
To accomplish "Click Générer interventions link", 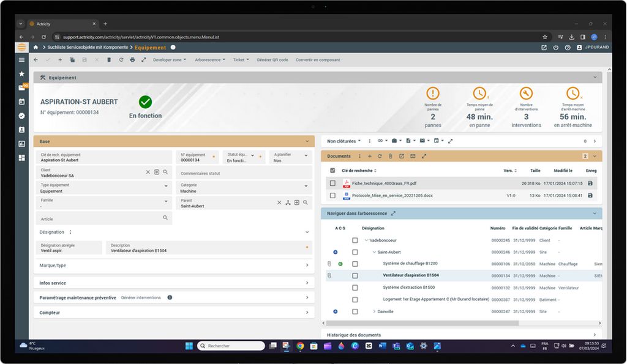I will (141, 298).
